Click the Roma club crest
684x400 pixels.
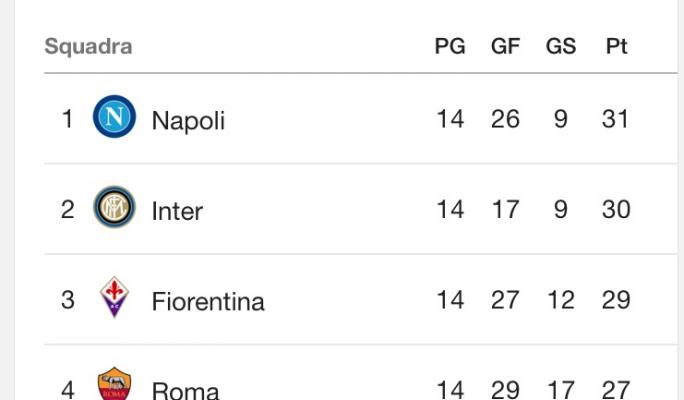(x=114, y=384)
